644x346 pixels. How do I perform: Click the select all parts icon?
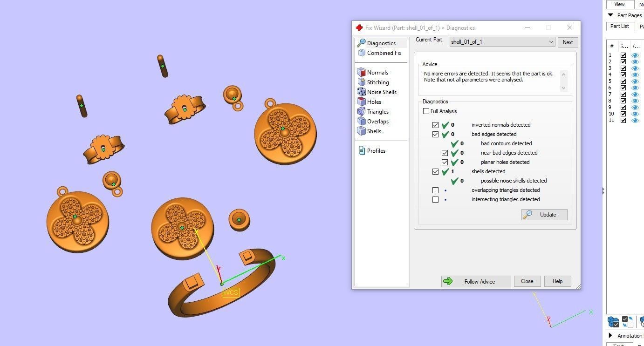point(613,322)
